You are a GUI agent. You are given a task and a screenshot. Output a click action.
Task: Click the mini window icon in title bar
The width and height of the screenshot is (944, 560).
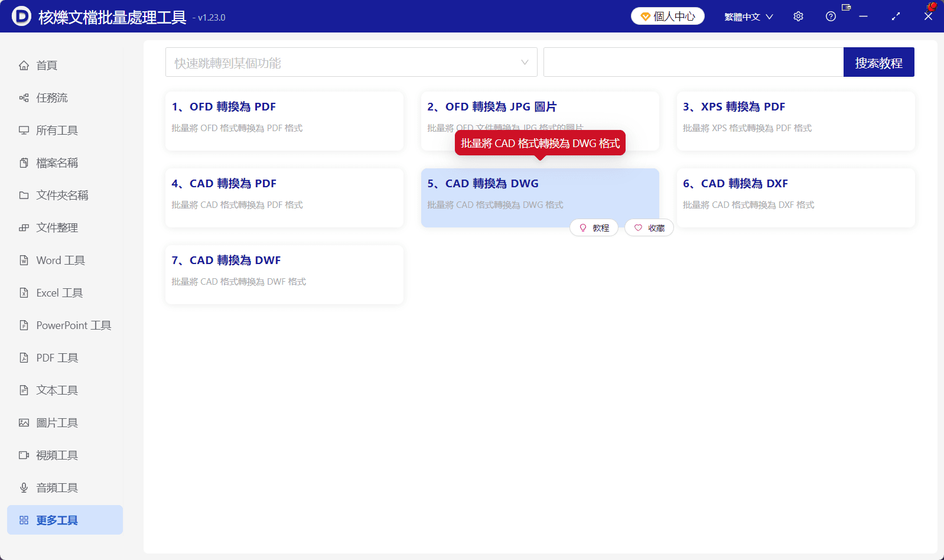click(846, 7)
